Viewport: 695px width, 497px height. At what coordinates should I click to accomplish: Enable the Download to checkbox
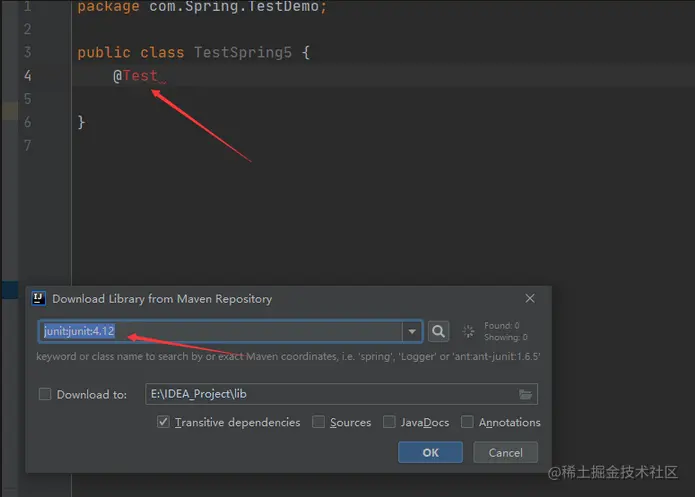click(45, 394)
